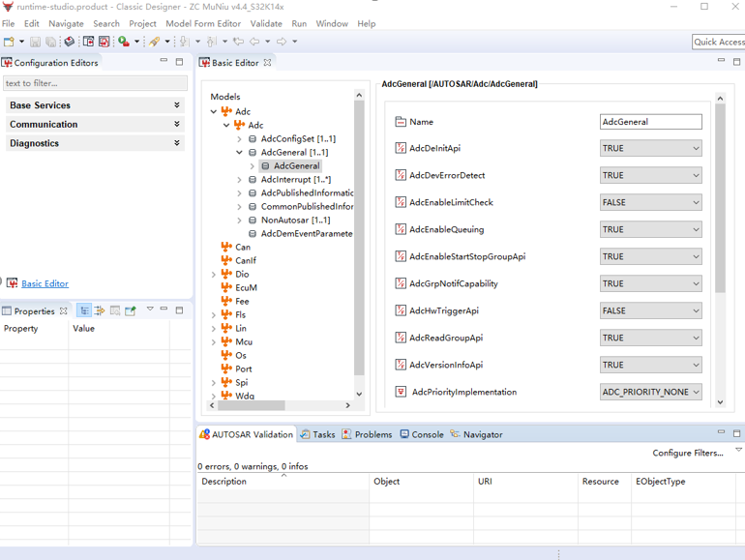
Task: Click the Save icon in the toolbar
Action: 36,42
